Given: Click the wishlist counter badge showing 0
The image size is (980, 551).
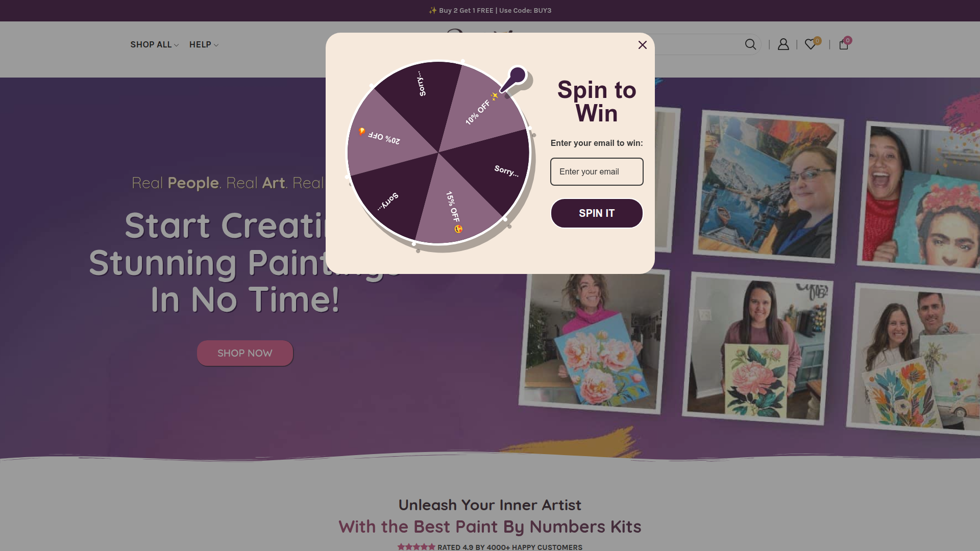Looking at the screenshot, I should point(817,40).
